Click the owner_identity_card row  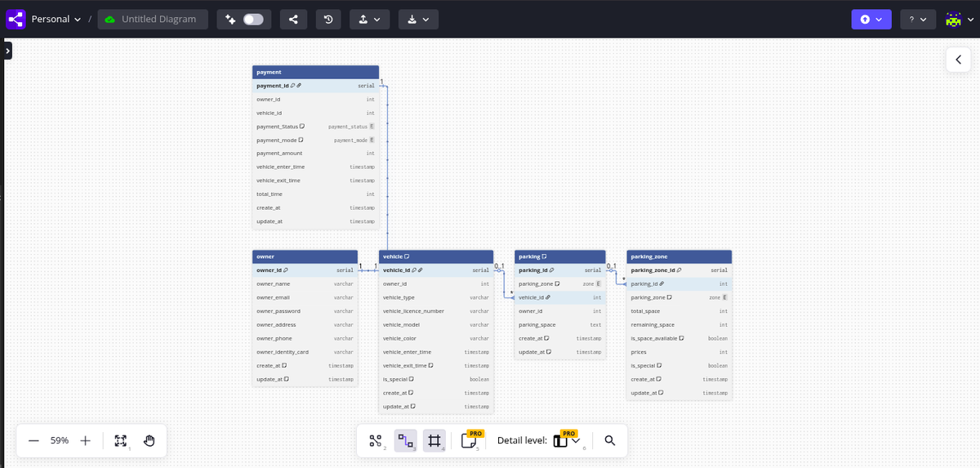click(305, 352)
